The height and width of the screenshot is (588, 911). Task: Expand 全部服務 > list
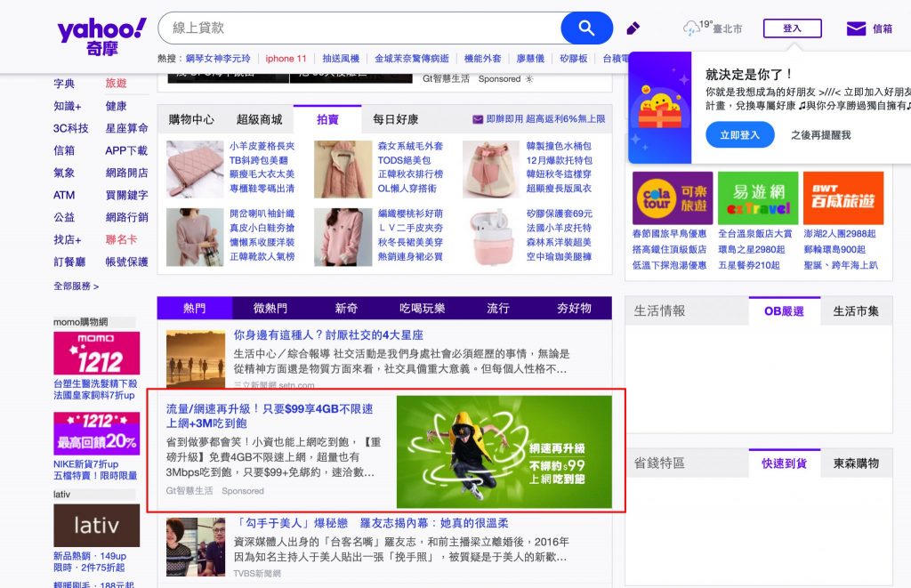click(77, 286)
